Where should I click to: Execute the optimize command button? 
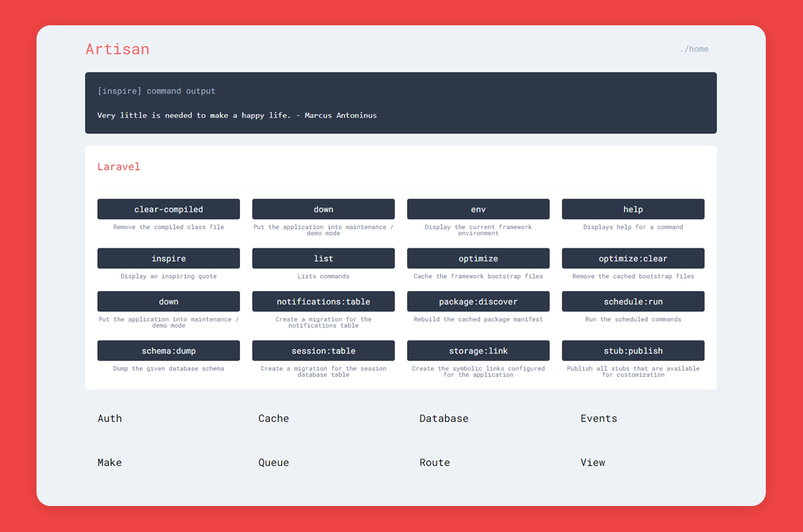click(478, 258)
